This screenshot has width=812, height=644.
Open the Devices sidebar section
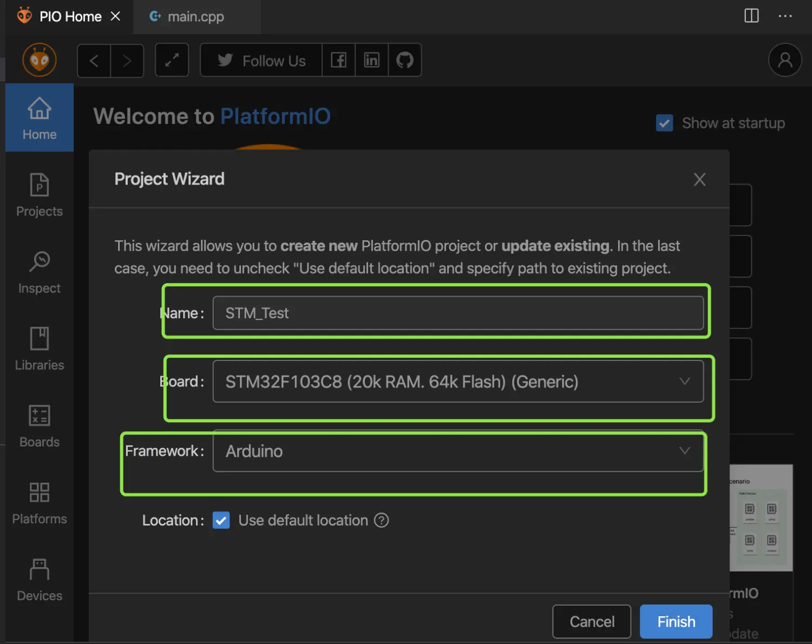[40, 580]
